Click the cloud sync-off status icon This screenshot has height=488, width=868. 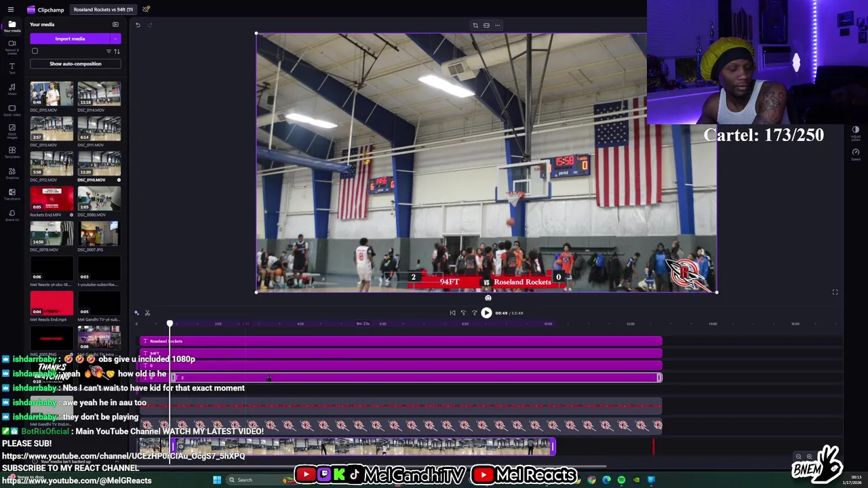point(146,9)
